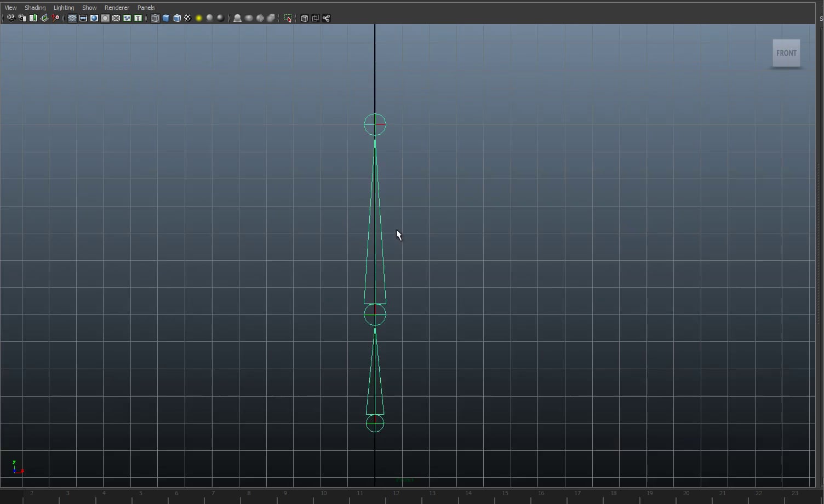Enable Wireframe on Shaded cube icon
This screenshot has width=824, height=504.
[177, 18]
